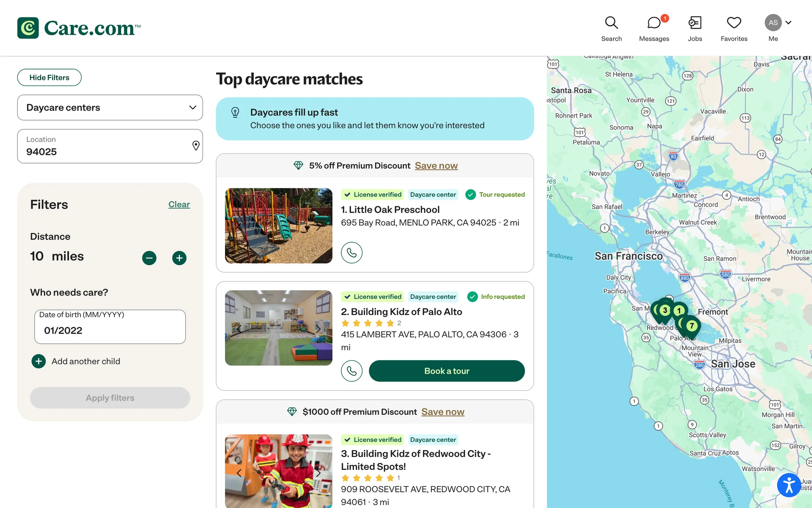The width and height of the screenshot is (812, 508).
Task: Call Building Kidz of Palo Alto
Action: pyautogui.click(x=351, y=371)
